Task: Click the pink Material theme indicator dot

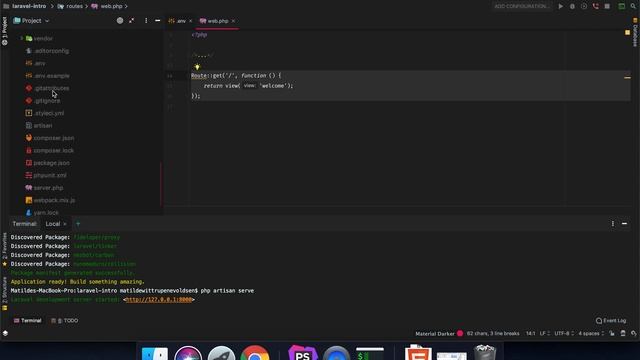Action: point(460,333)
